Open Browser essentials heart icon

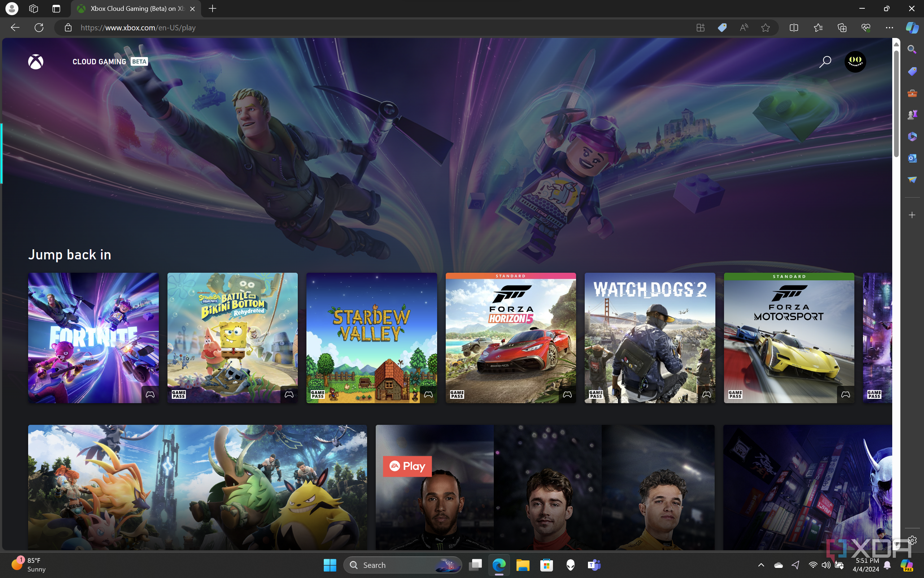[866, 27]
